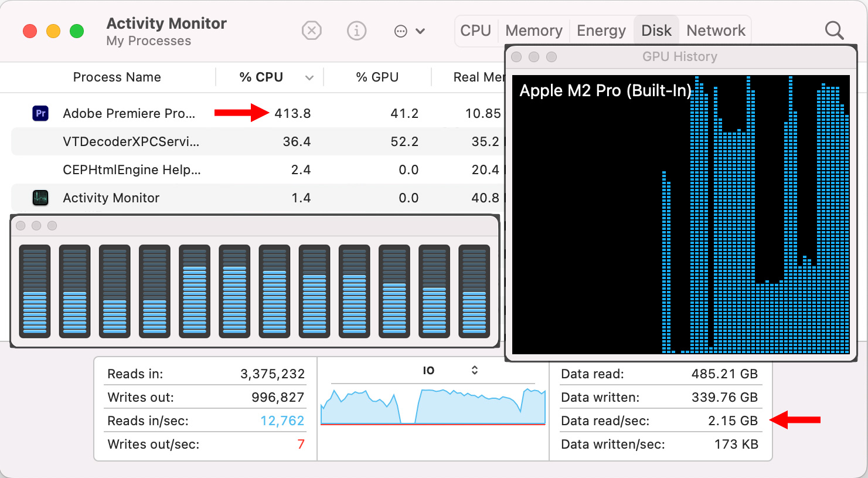Switch to the CPU tab
The height and width of the screenshot is (478, 868).
pyautogui.click(x=475, y=30)
